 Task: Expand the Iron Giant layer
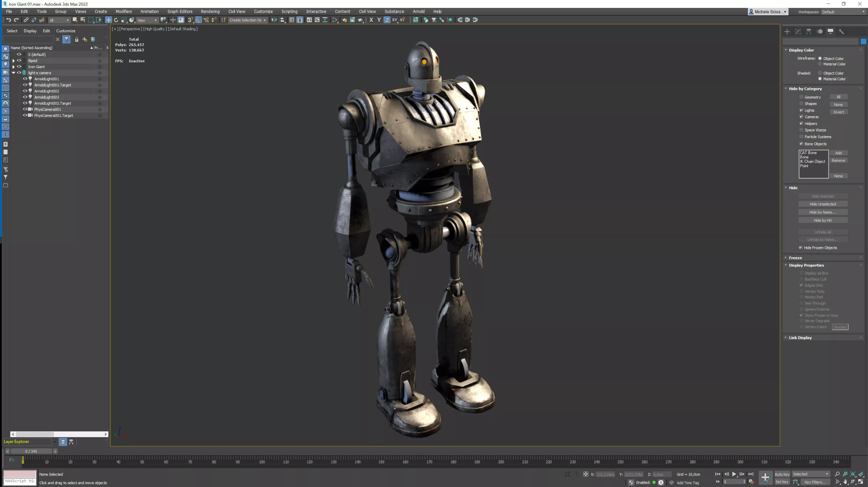point(14,67)
